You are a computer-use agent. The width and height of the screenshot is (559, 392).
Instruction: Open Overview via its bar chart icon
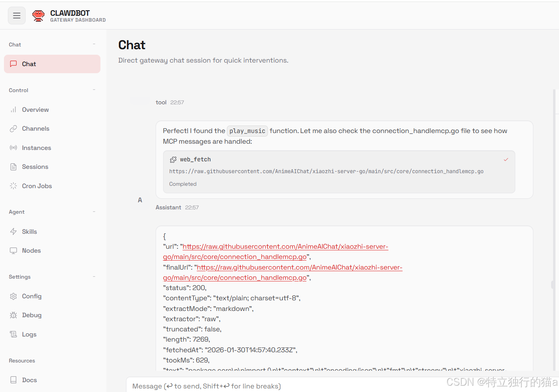pyautogui.click(x=13, y=110)
